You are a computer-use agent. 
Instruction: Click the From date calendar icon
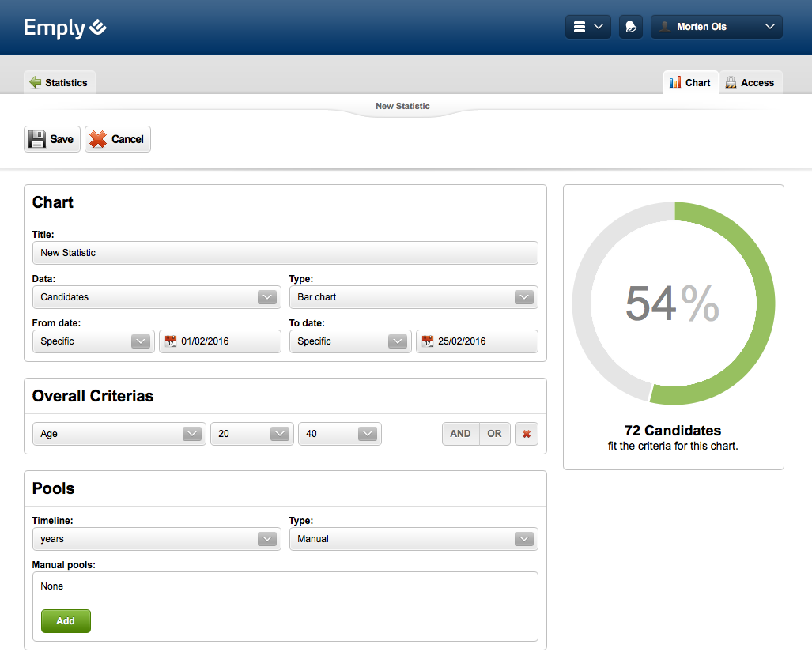point(171,341)
